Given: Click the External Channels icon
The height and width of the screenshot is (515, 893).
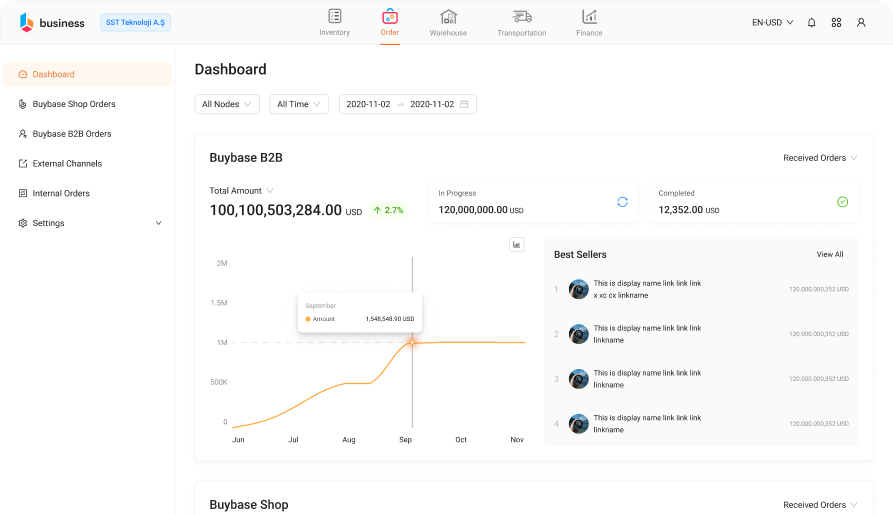Looking at the screenshot, I should [x=23, y=164].
